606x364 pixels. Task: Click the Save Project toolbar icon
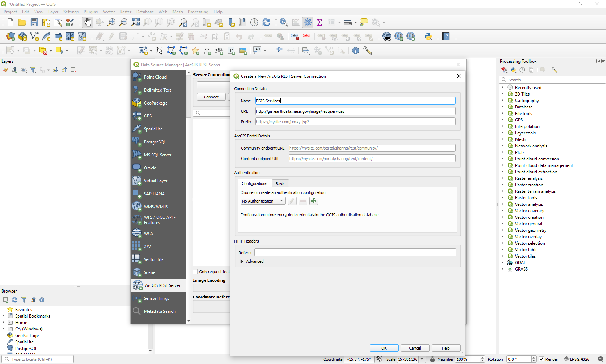[x=34, y=22]
